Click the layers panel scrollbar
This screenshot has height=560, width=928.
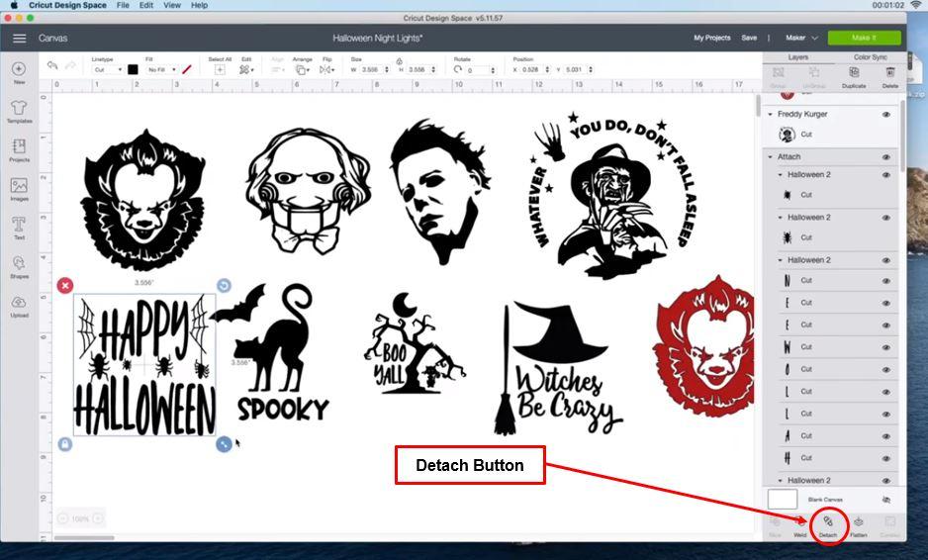(x=902, y=137)
